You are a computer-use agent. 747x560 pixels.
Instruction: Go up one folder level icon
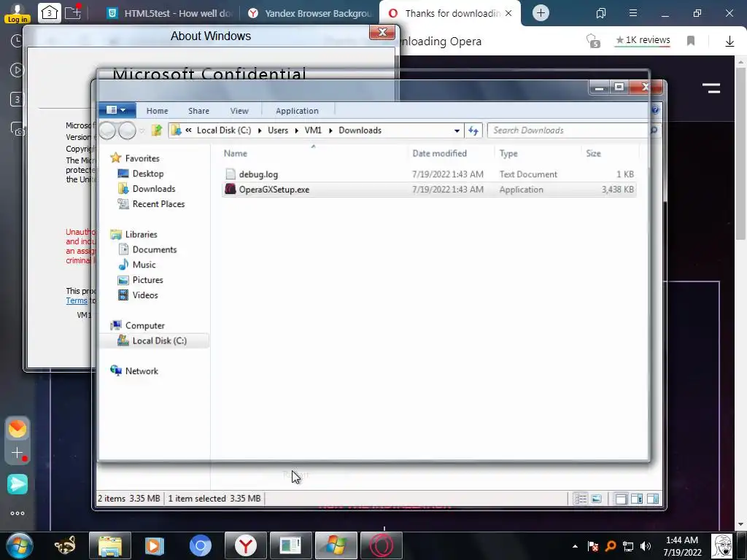[x=157, y=130]
